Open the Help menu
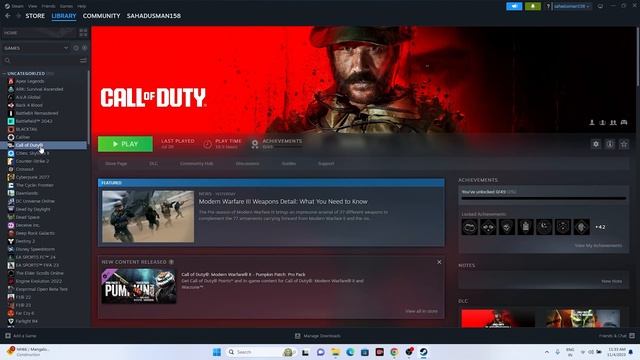 pos(82,6)
